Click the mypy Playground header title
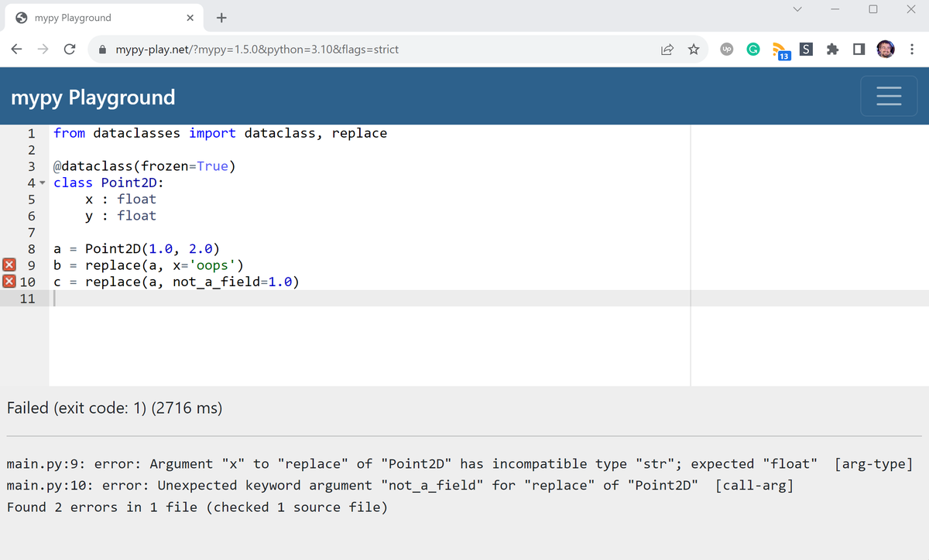Viewport: 929px width, 560px height. 93,97
